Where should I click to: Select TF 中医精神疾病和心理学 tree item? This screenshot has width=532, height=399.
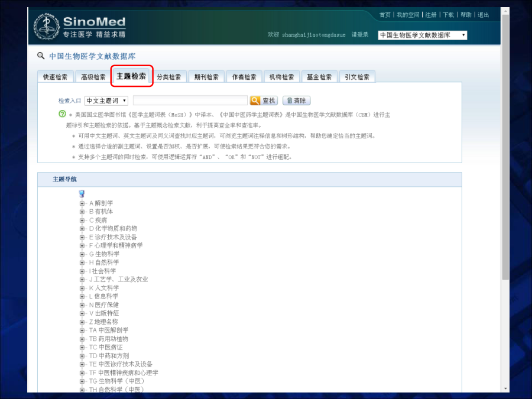pos(124,372)
